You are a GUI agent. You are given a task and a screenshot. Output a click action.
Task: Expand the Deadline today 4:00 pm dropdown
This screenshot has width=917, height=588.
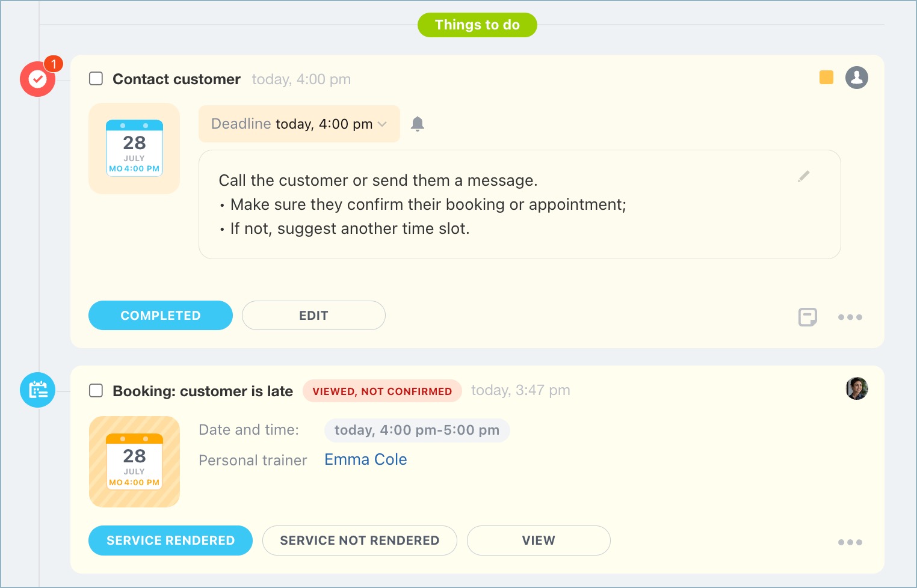click(x=299, y=124)
